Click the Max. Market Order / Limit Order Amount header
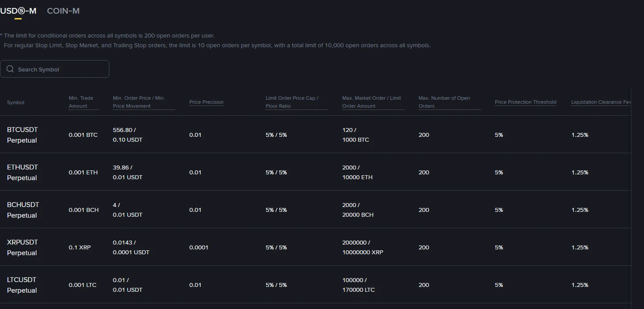Screen dimensions: 644x309 [x=373, y=102]
